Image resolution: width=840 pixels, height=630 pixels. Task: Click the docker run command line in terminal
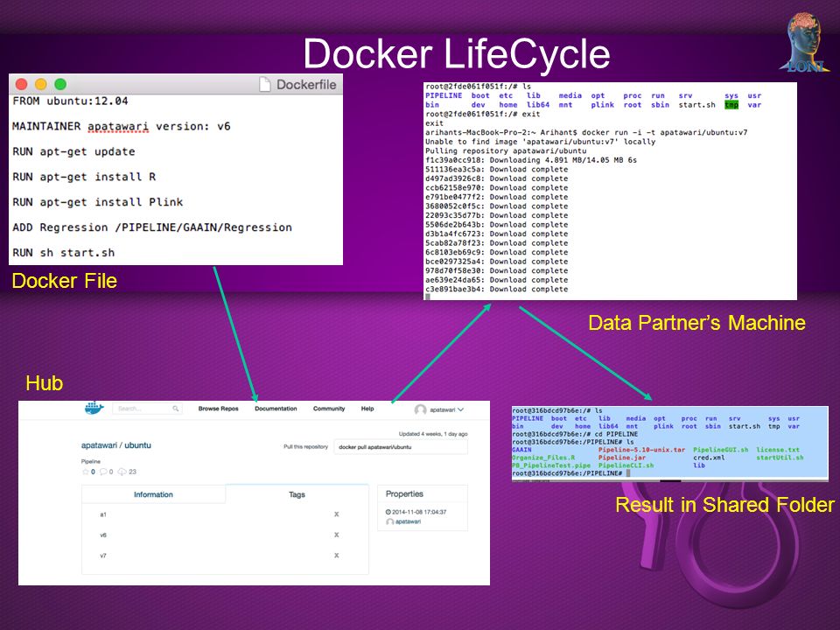586,132
